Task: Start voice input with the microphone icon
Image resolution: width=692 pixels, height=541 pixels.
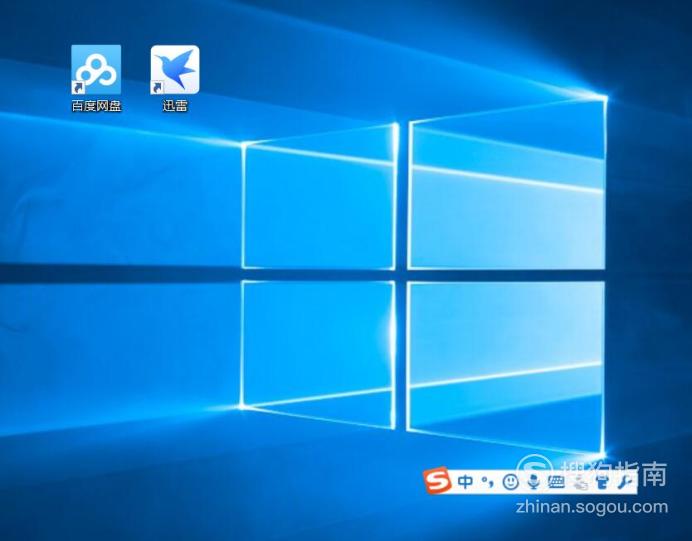Action: point(534,481)
